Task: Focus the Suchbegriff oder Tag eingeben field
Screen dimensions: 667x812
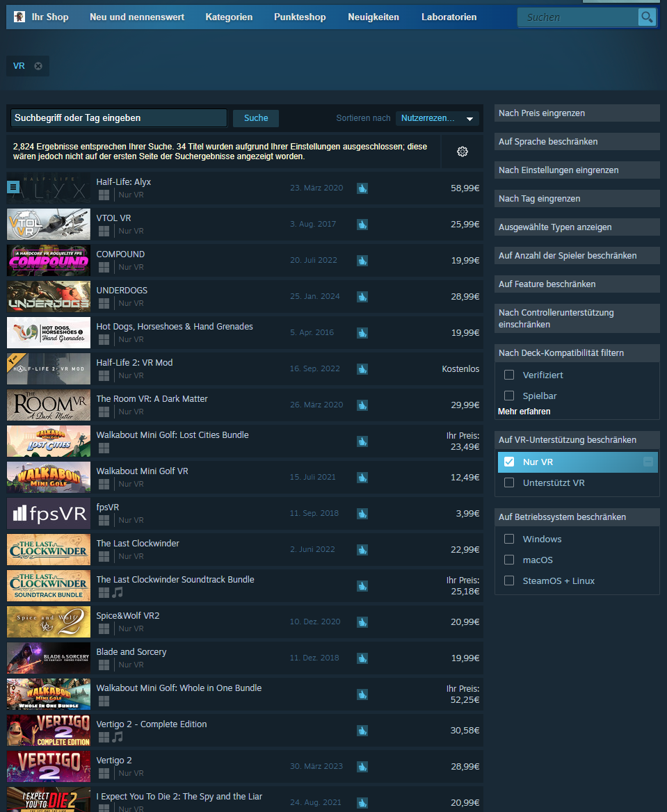Action: 119,118
